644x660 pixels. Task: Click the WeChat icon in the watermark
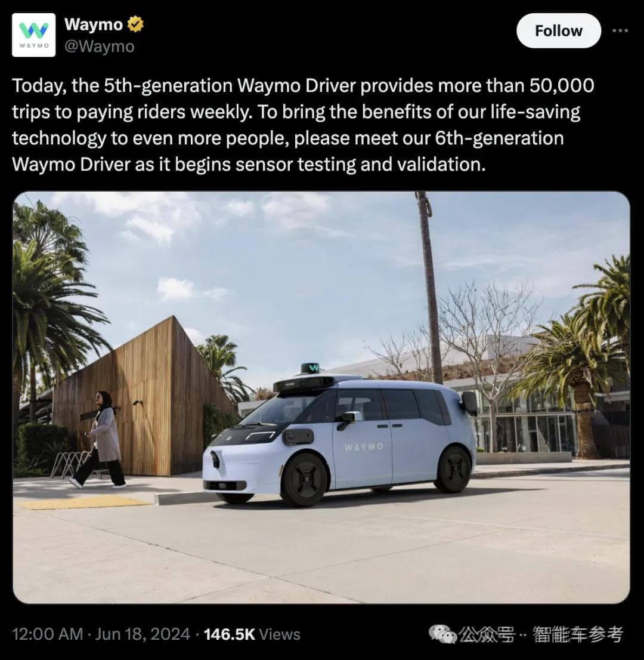pos(442,634)
